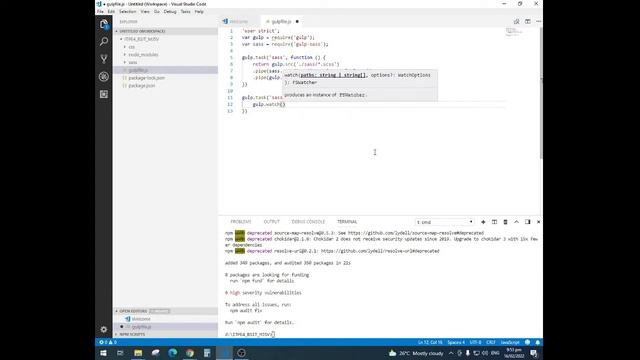Close the terminal panel
Screen dimensions: 640x360
pos(538,222)
